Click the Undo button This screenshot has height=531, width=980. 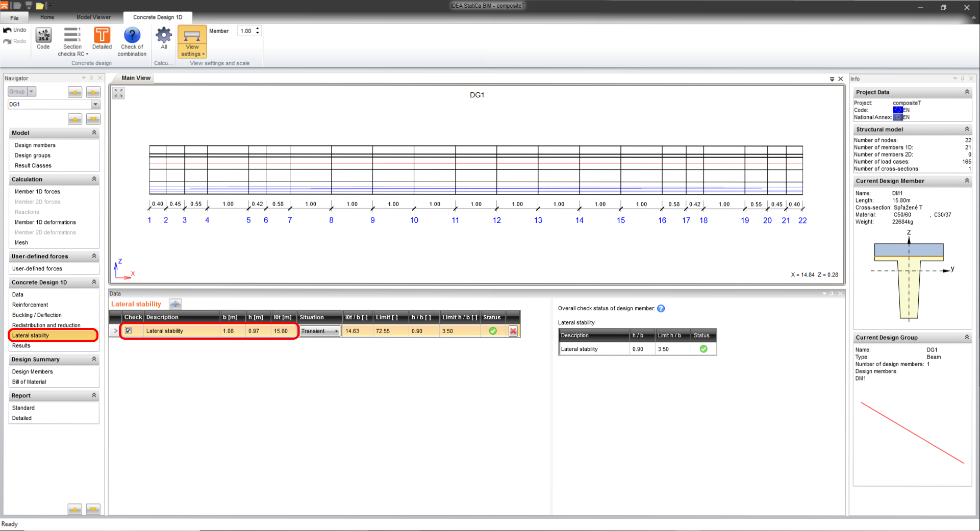15,30
